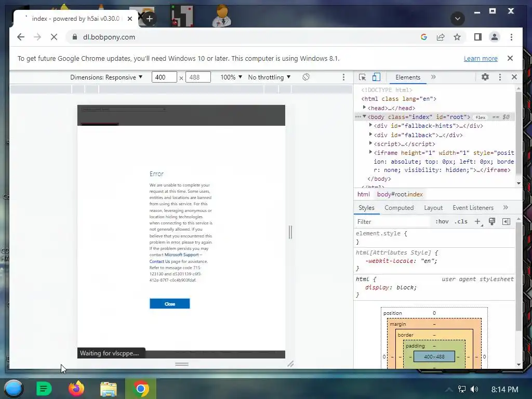
Task: Click the styles Filter field
Action: (x=393, y=221)
